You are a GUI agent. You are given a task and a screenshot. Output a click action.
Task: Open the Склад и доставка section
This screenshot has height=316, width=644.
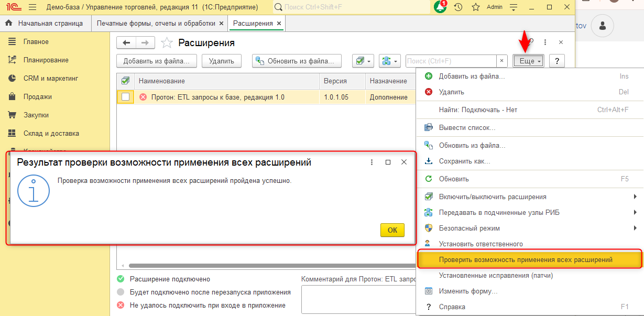point(51,133)
